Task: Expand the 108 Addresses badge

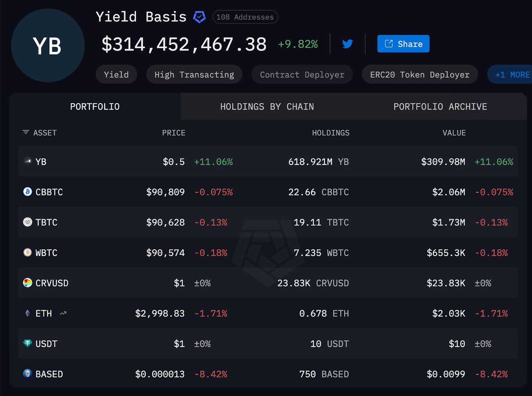Action: tap(245, 17)
